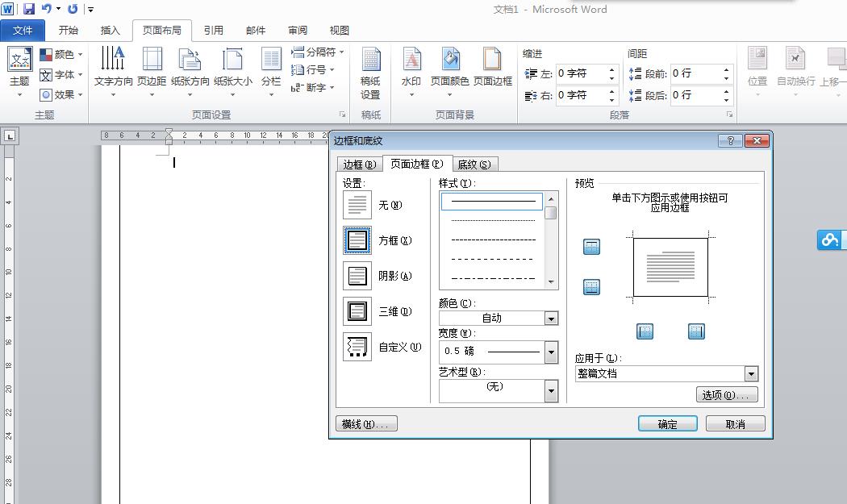Open 断字 hyphenation menu
Viewport: 847px width, 504px height.
tap(312, 88)
